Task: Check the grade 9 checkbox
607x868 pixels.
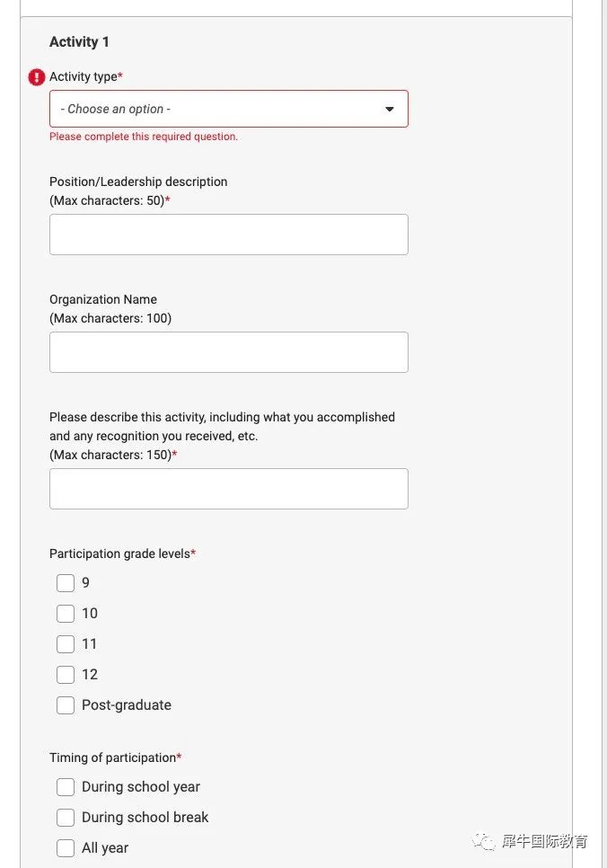Action: (x=66, y=583)
